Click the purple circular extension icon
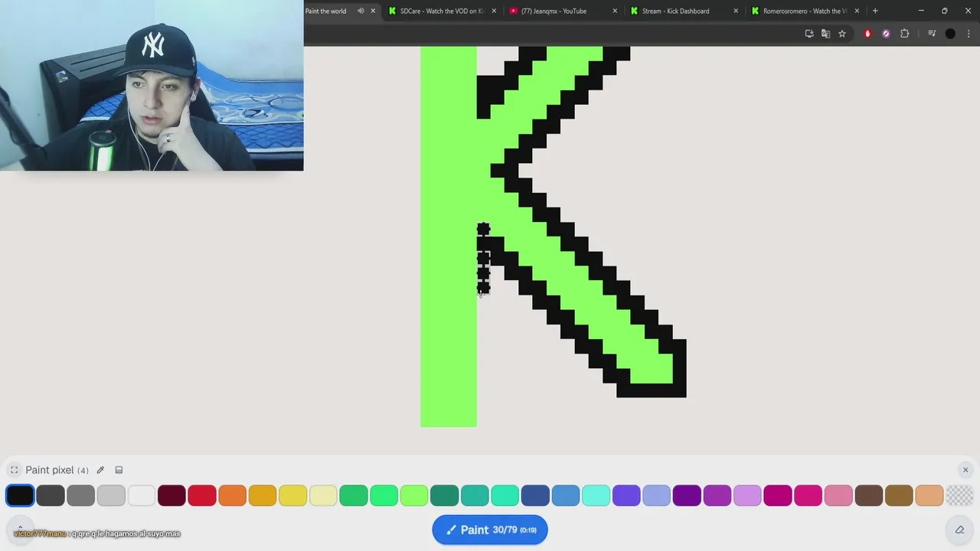980x551 pixels. tap(886, 34)
